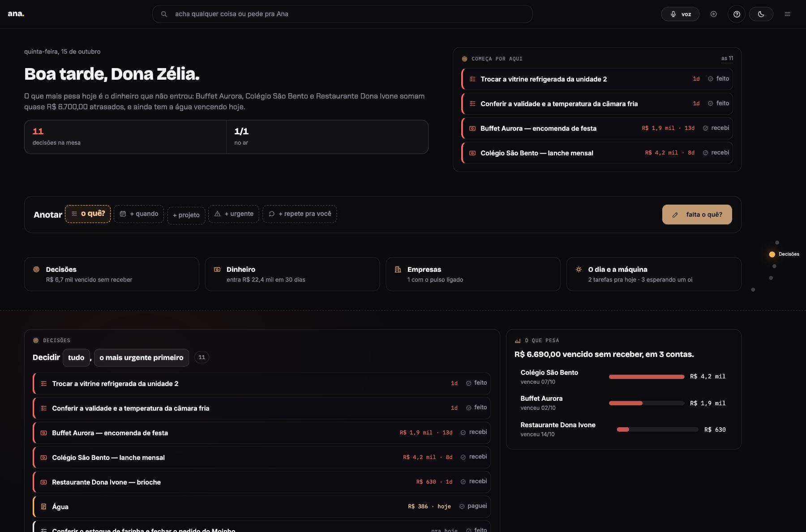Open the Decisões card
This screenshot has height=532, width=806.
point(111,274)
